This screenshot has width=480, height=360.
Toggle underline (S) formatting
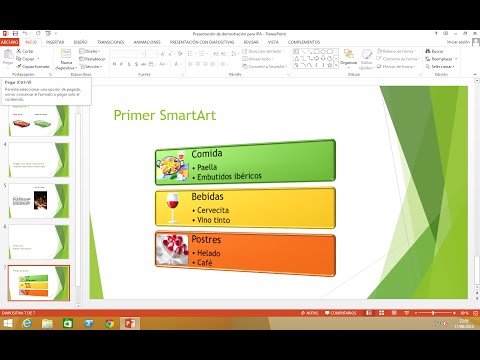click(x=129, y=64)
